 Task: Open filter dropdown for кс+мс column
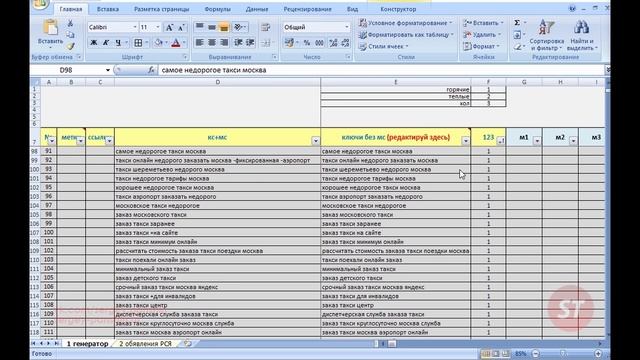point(316,141)
